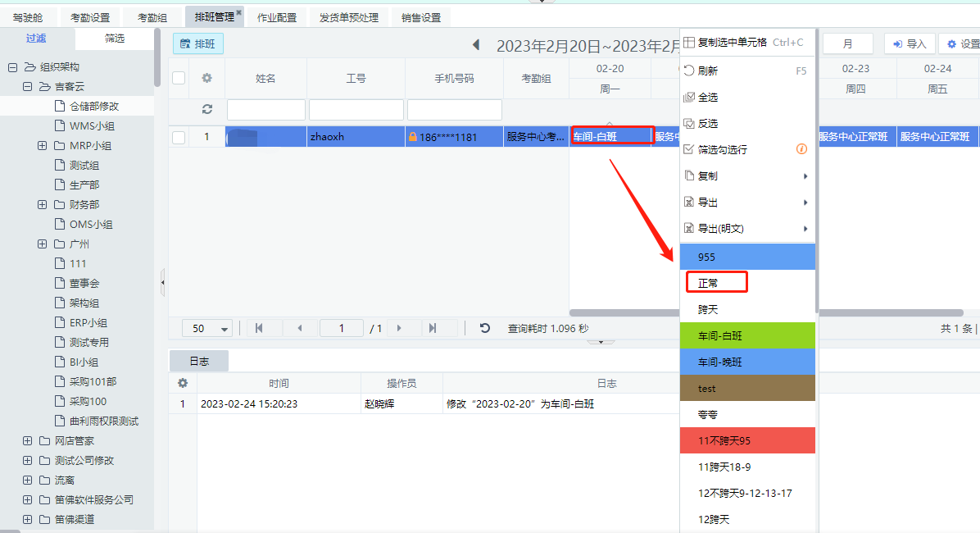Click the orange info icon beside 筛选勾选行
The image size is (980, 533).
click(802, 149)
